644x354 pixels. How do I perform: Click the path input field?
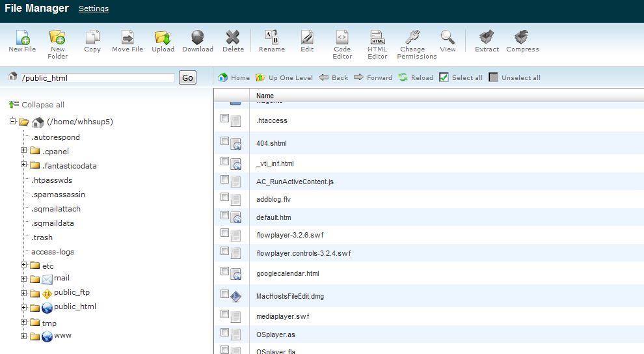pos(98,78)
